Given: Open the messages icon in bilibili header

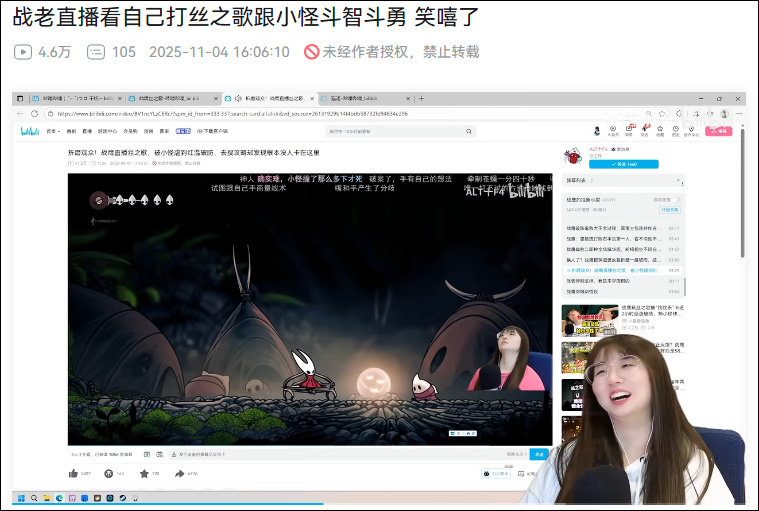Looking at the screenshot, I should coord(629,130).
